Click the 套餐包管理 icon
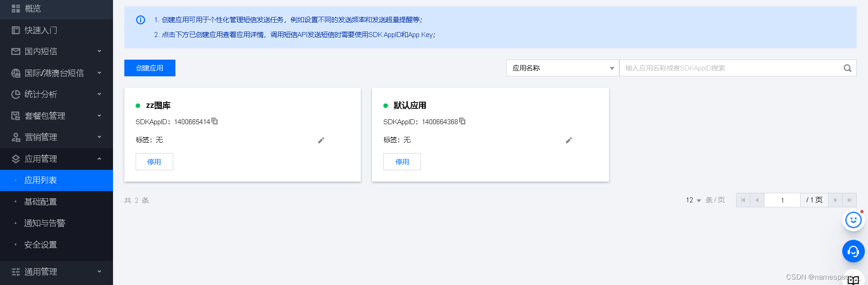The height and width of the screenshot is (285, 868). (16, 116)
